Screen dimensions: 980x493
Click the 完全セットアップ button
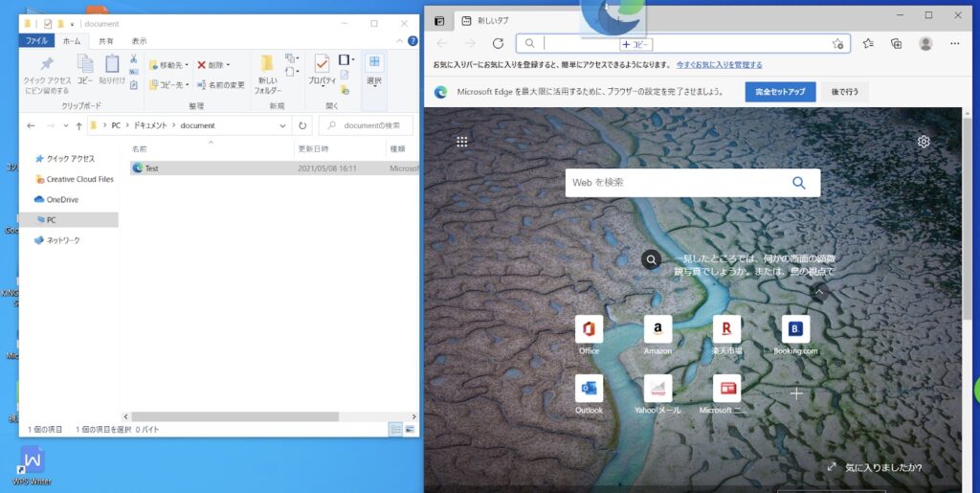[x=780, y=92]
